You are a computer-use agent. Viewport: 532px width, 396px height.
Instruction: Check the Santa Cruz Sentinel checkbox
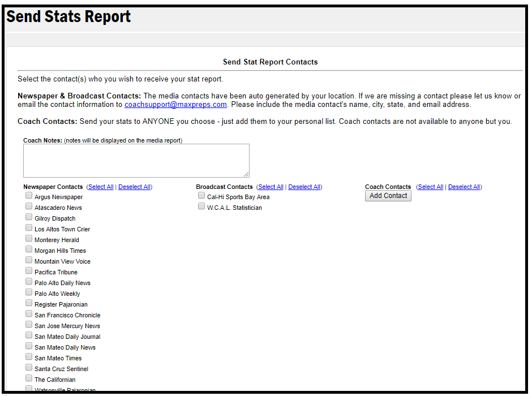pos(29,368)
